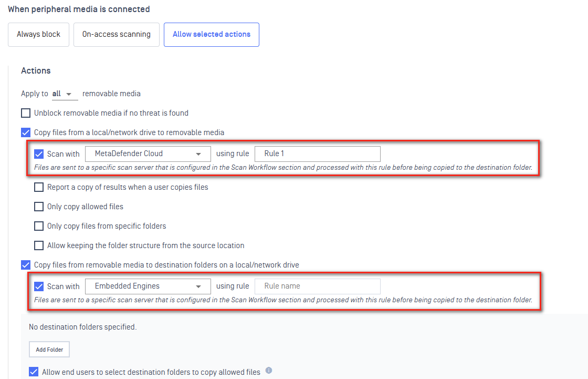
Task: Toggle the Scan with Embedded Engines checkbox
Action: pyautogui.click(x=39, y=286)
